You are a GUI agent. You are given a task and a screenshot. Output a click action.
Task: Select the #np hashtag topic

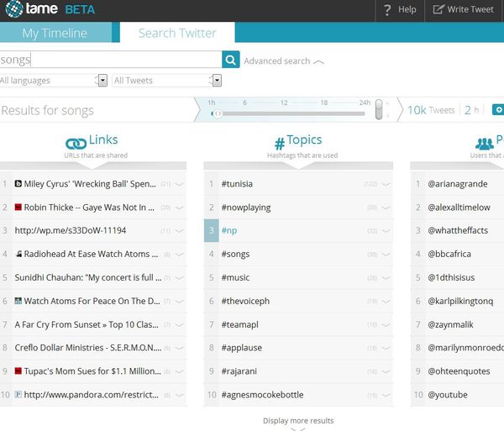tap(229, 231)
